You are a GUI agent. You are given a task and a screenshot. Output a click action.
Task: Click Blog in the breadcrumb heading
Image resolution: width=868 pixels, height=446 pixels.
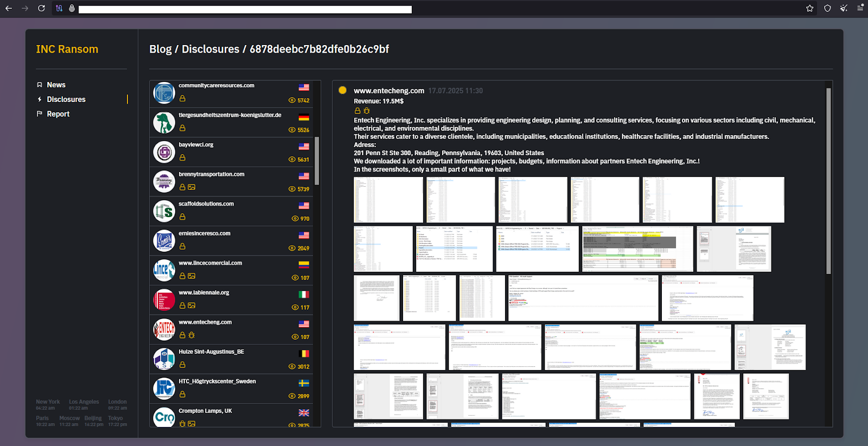coord(161,49)
